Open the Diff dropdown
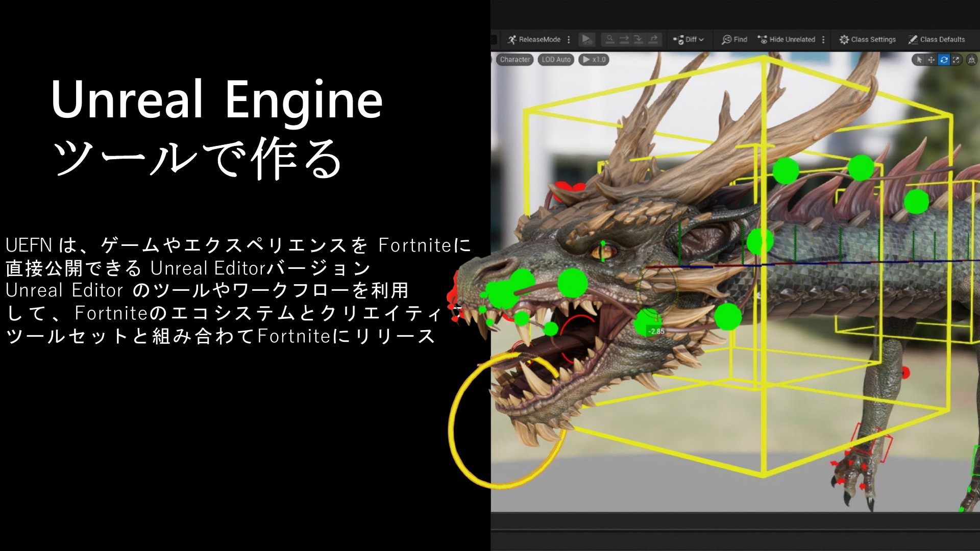The width and height of the screenshot is (980, 551). 689,39
